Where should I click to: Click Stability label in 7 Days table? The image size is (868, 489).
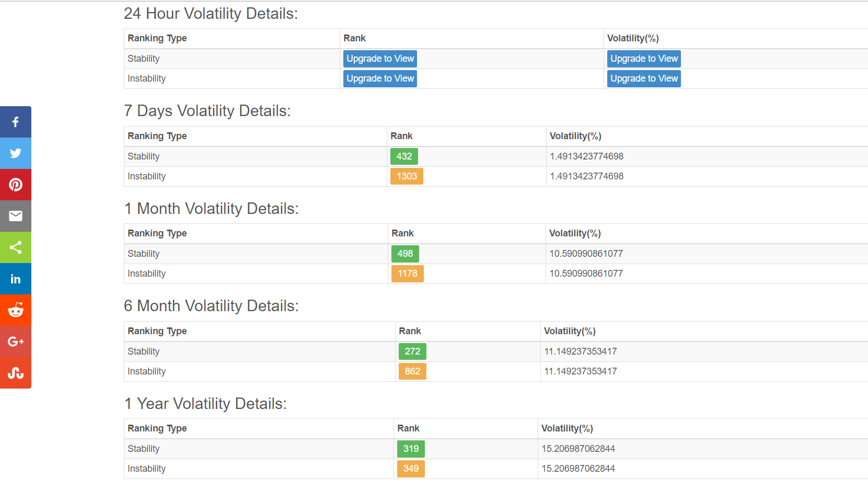pyautogui.click(x=143, y=156)
